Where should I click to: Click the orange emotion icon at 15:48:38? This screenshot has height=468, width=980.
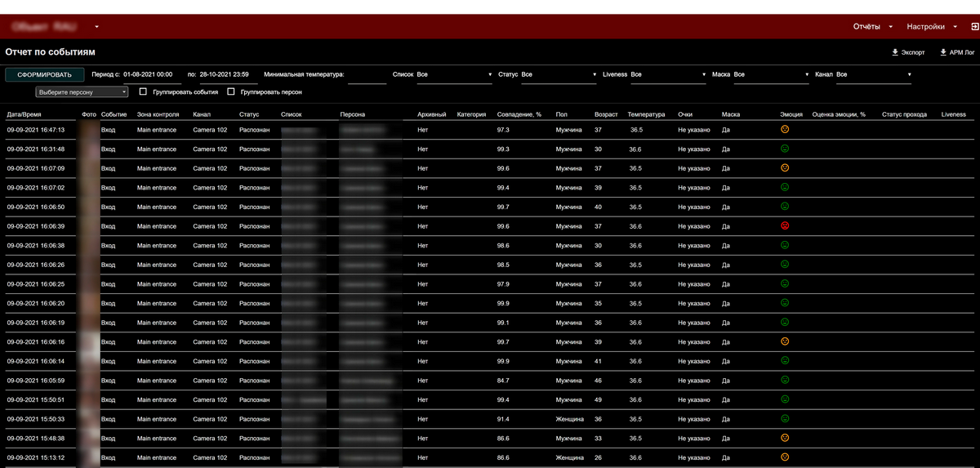[785, 438]
